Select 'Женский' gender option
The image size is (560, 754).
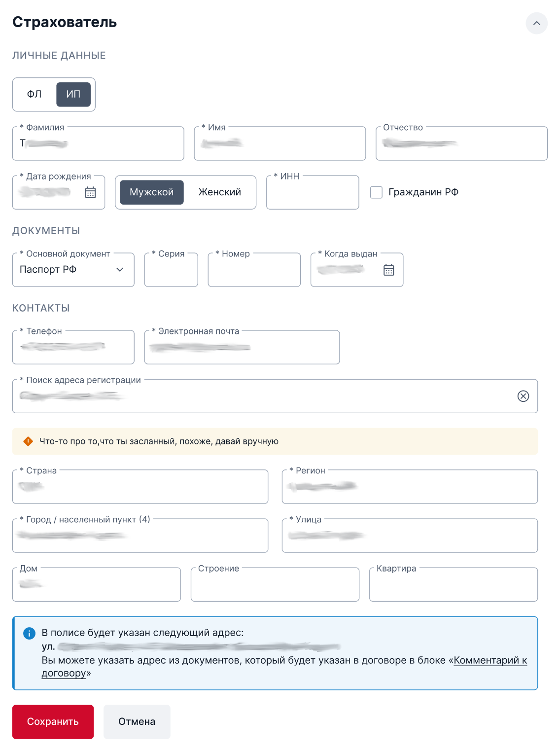point(219,192)
